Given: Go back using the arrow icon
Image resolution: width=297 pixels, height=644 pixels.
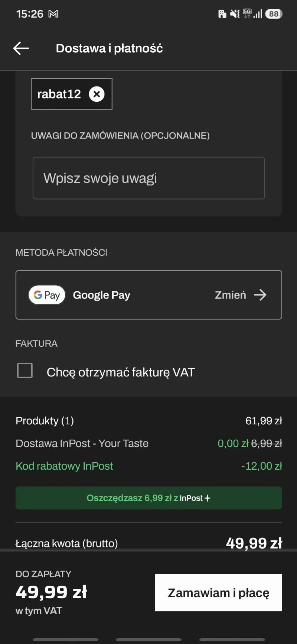Looking at the screenshot, I should point(21,48).
